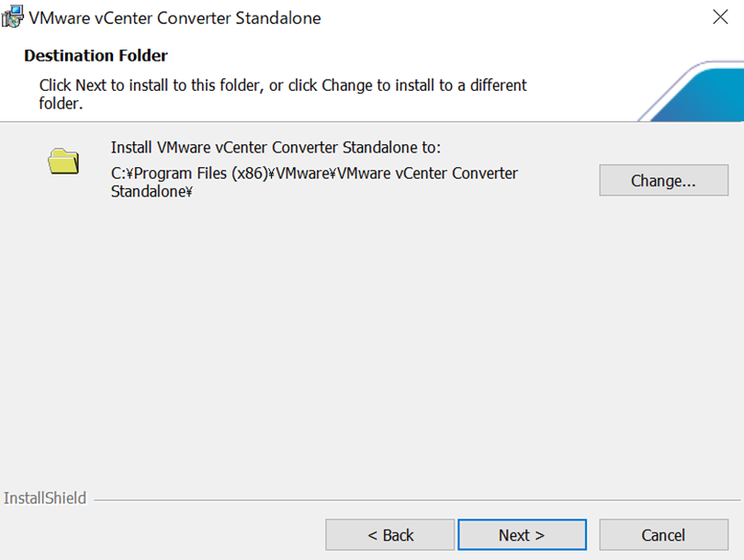Viewport: 744px width, 560px height.
Task: Cancel the installation
Action: click(663, 535)
